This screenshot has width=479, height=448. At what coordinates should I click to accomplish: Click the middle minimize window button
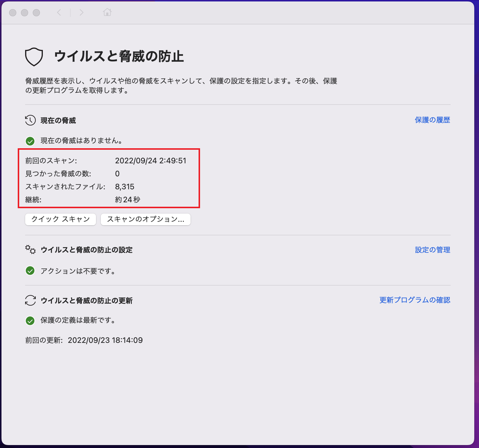[x=25, y=13]
